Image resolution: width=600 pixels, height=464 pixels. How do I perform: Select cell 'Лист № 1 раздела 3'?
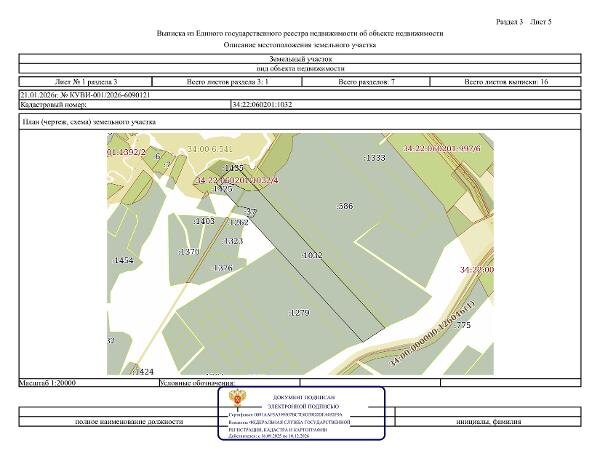tap(86, 81)
